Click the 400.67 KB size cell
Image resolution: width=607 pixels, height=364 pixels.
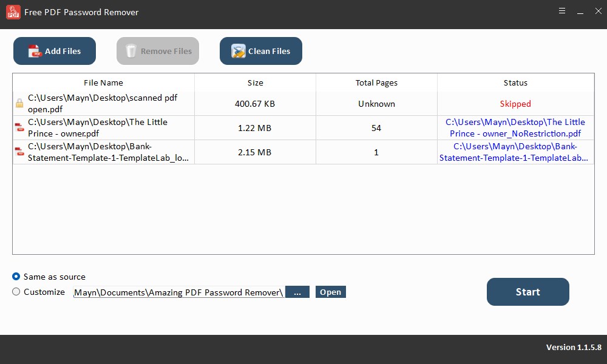click(255, 104)
